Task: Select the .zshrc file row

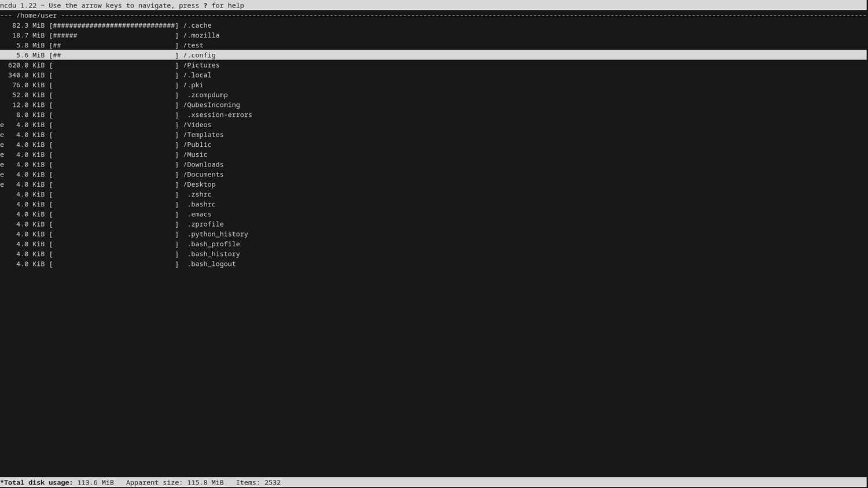Action: click(x=433, y=194)
